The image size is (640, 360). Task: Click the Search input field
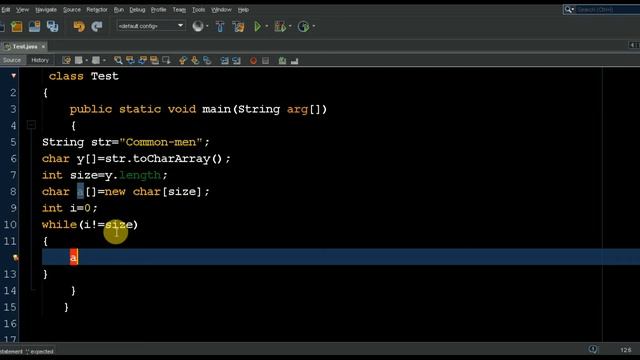[608, 9]
